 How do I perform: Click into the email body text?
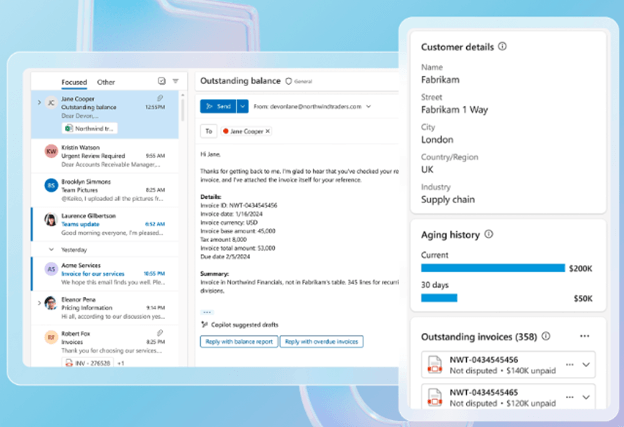point(298,223)
